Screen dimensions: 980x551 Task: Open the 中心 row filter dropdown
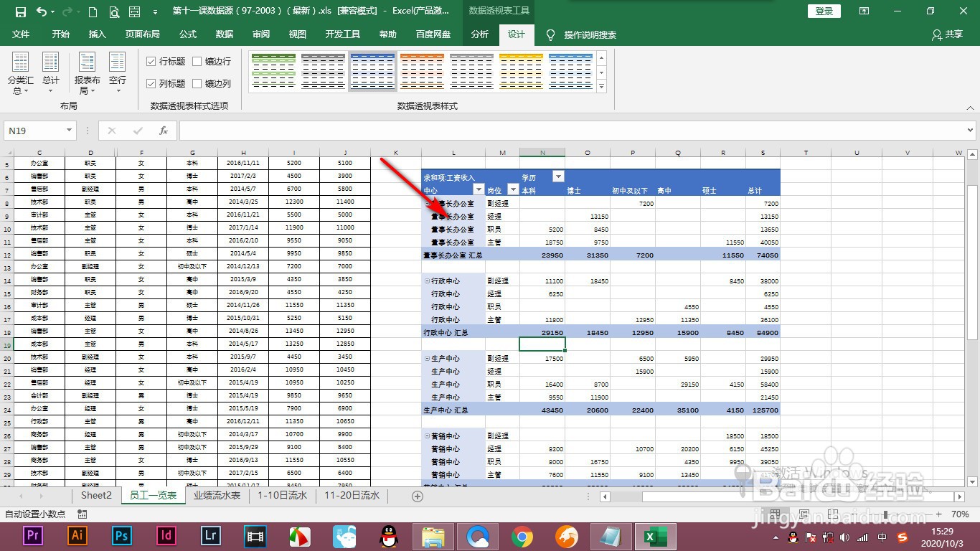coord(479,189)
